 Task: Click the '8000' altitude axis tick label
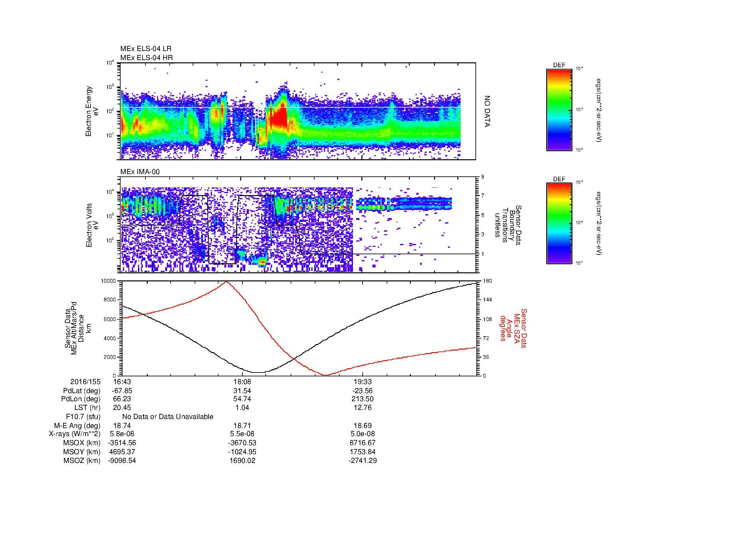pos(110,300)
